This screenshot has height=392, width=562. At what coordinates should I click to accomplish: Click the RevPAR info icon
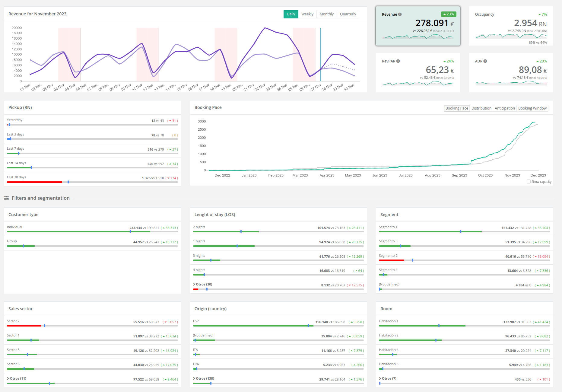coord(398,61)
